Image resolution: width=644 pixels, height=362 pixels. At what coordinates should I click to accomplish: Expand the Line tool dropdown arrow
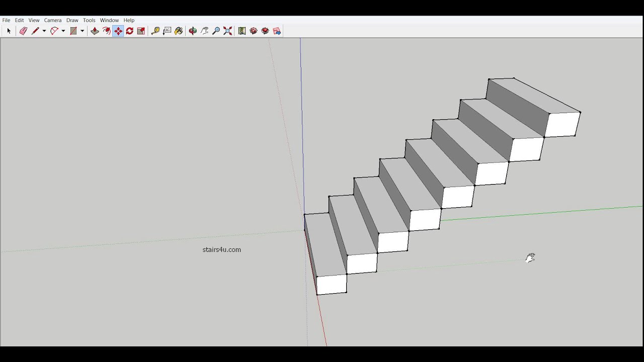[44, 31]
